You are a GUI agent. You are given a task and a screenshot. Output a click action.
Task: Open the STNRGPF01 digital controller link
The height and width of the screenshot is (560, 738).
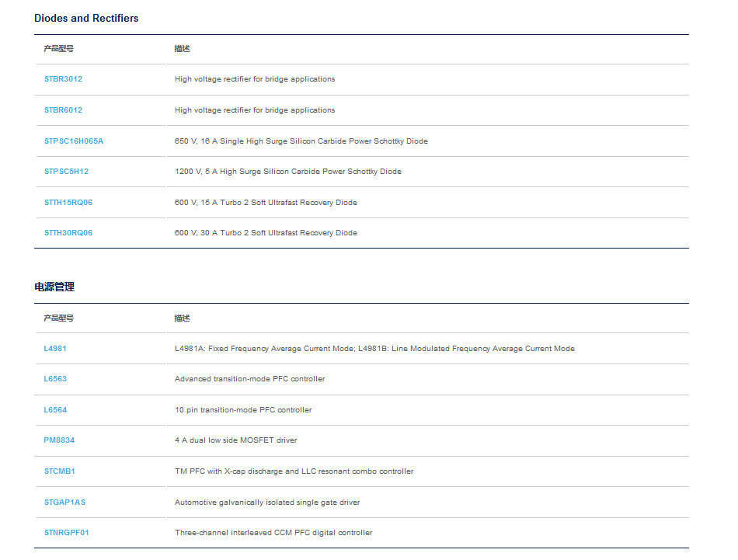66,533
